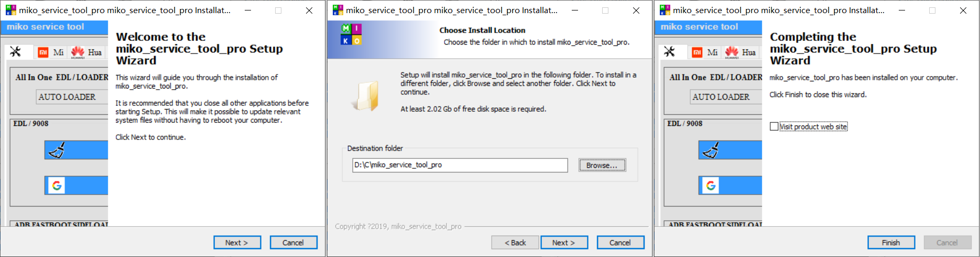Click Browse... to choose destination folder
980x257 pixels.
coord(602,165)
